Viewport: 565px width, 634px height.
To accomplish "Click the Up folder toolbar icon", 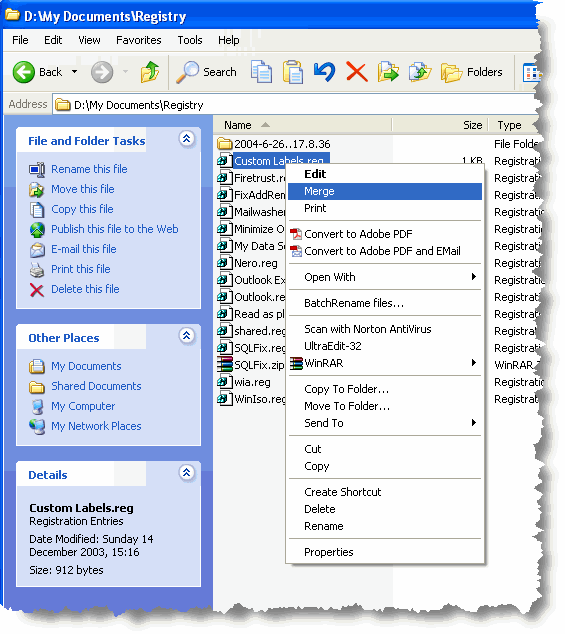I will (x=150, y=72).
